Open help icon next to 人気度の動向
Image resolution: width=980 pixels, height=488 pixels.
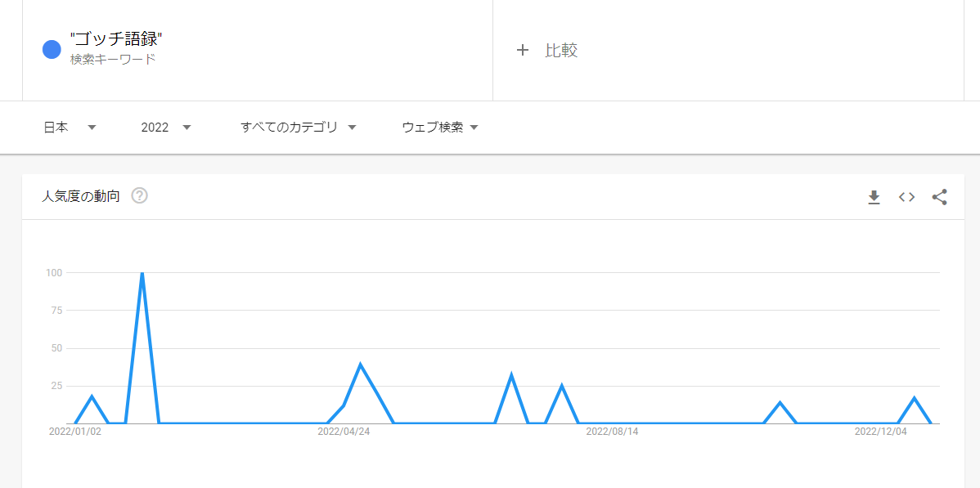tap(139, 196)
